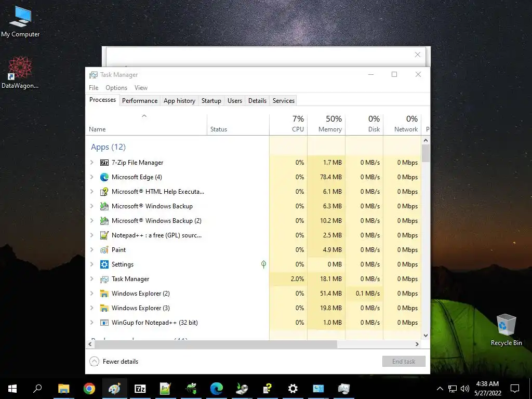532x399 pixels.
Task: Expand the Notepad++ process row
Action: tap(91, 235)
